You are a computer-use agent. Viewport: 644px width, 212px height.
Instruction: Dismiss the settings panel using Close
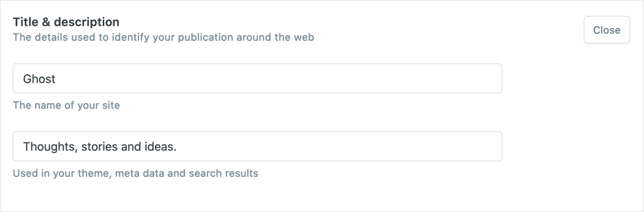(x=607, y=30)
